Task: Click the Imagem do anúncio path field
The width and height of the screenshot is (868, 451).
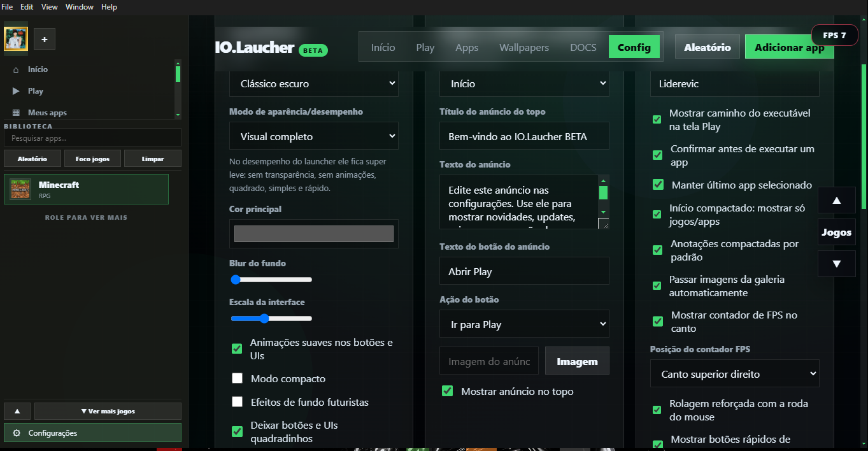Action: point(489,361)
